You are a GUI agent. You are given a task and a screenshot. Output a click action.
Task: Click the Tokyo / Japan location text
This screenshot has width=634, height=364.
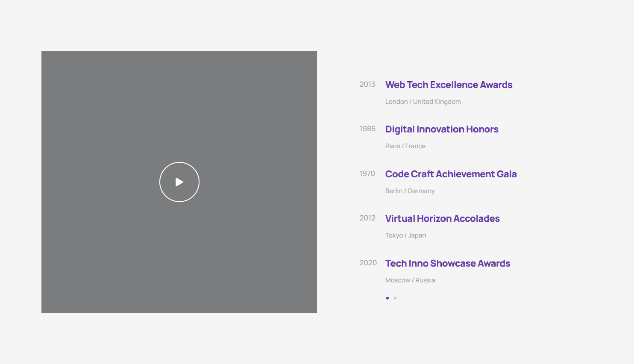coord(405,235)
